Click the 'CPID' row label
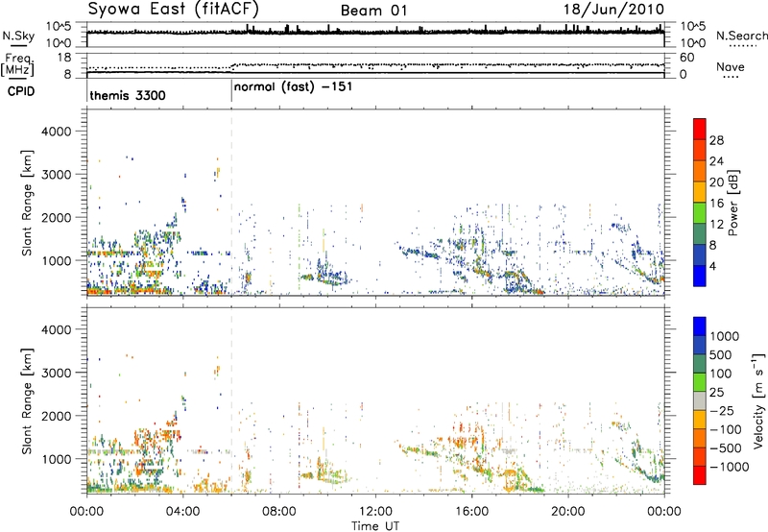Screen dimensions: 768x532 pos(21,91)
